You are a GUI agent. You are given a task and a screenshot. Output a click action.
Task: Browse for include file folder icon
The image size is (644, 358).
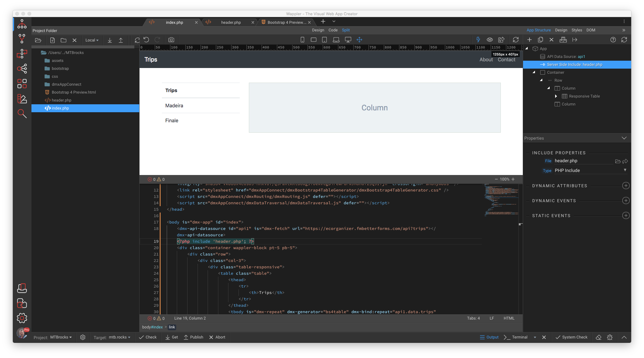point(618,161)
